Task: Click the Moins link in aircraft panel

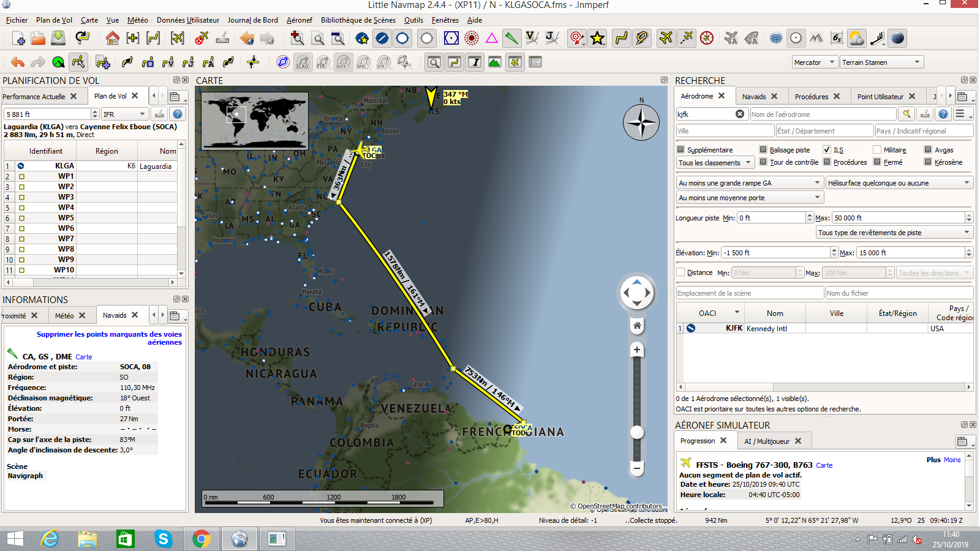Action: (x=952, y=460)
